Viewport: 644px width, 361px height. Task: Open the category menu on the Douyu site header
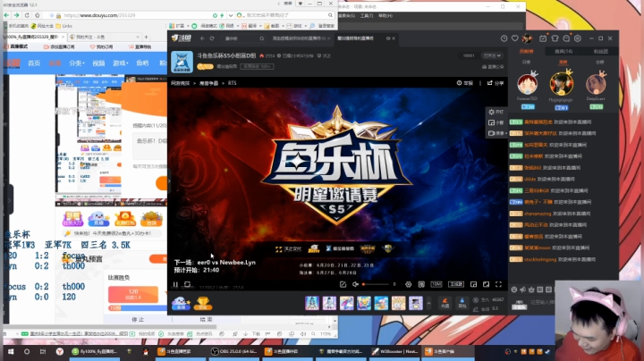tap(77, 63)
